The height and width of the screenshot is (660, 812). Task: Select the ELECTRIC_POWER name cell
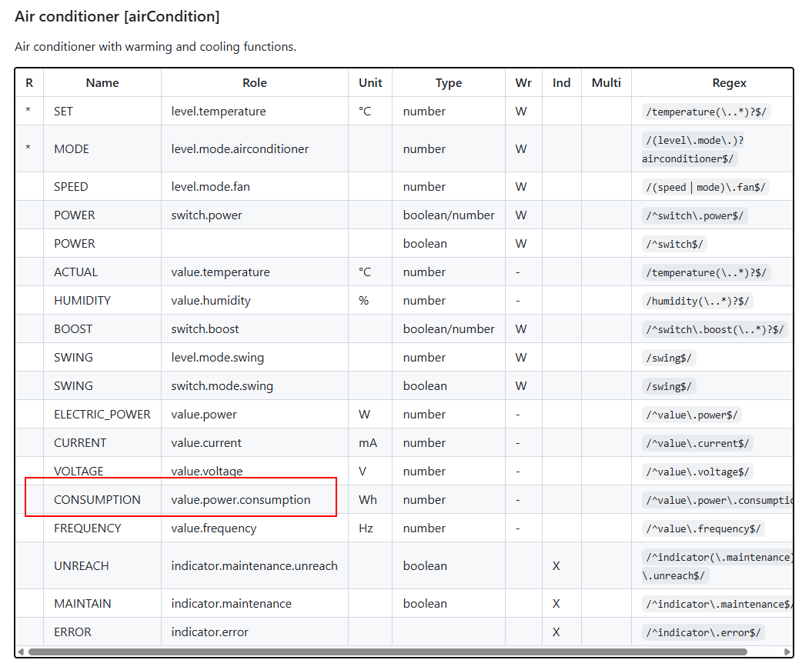[x=102, y=415]
